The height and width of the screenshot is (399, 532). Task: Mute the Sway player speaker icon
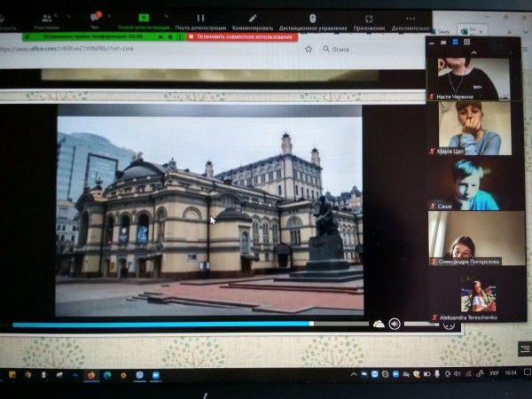coord(395,324)
